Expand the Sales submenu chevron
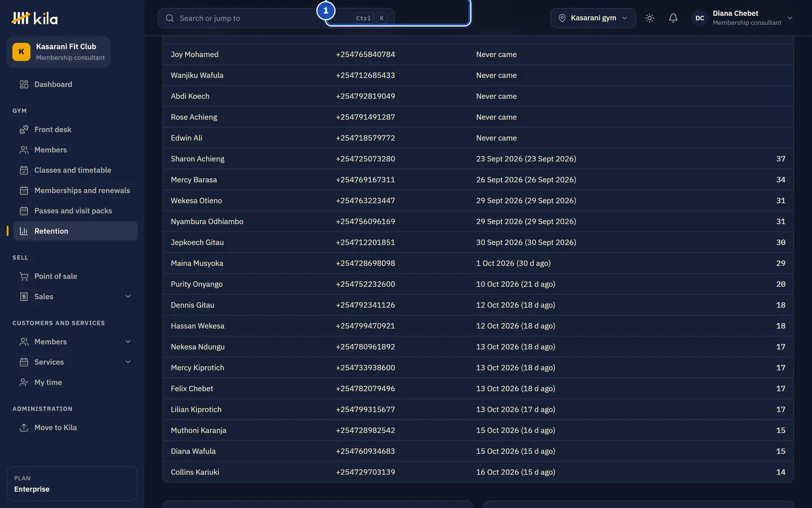 click(128, 296)
